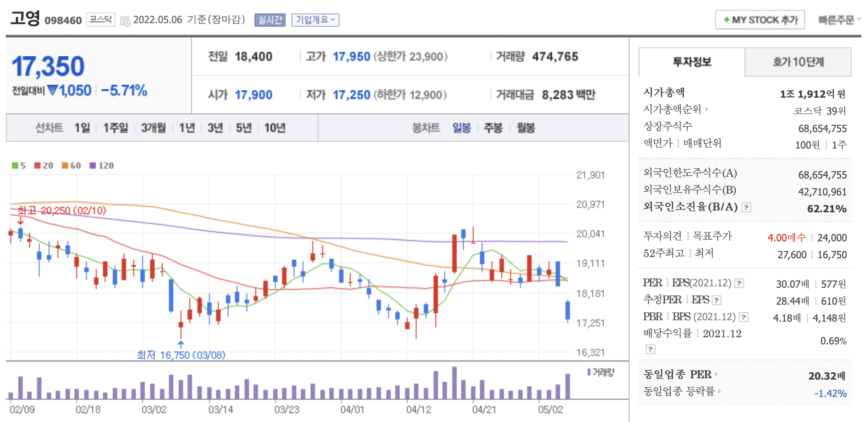This screenshot has height=422, width=868.
Task: Select the 10년 line chart period
Action: 275,128
